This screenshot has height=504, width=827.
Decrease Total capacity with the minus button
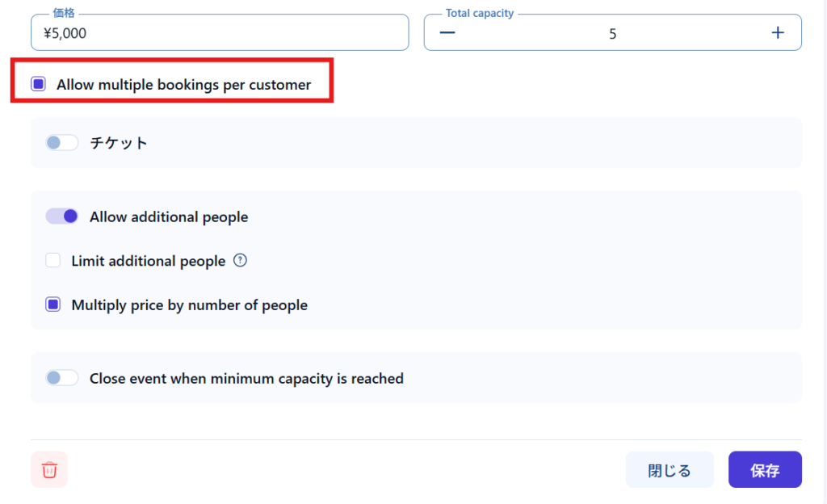pyautogui.click(x=447, y=33)
